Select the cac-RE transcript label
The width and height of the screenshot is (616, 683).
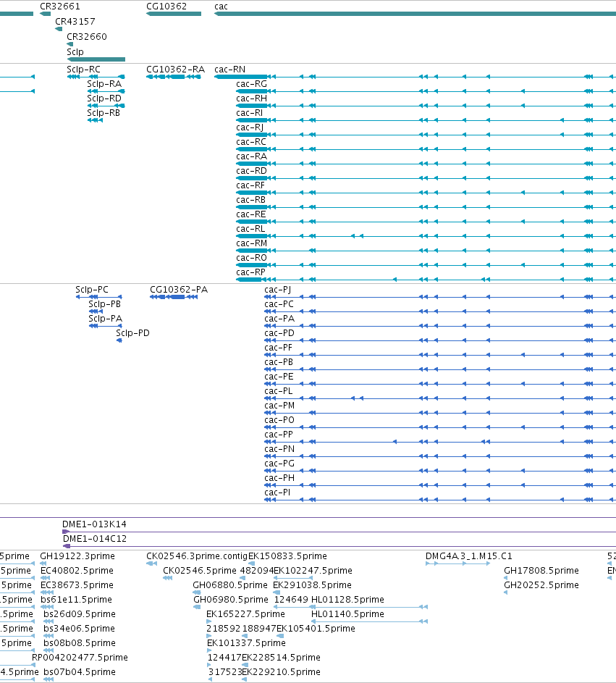coord(251,214)
